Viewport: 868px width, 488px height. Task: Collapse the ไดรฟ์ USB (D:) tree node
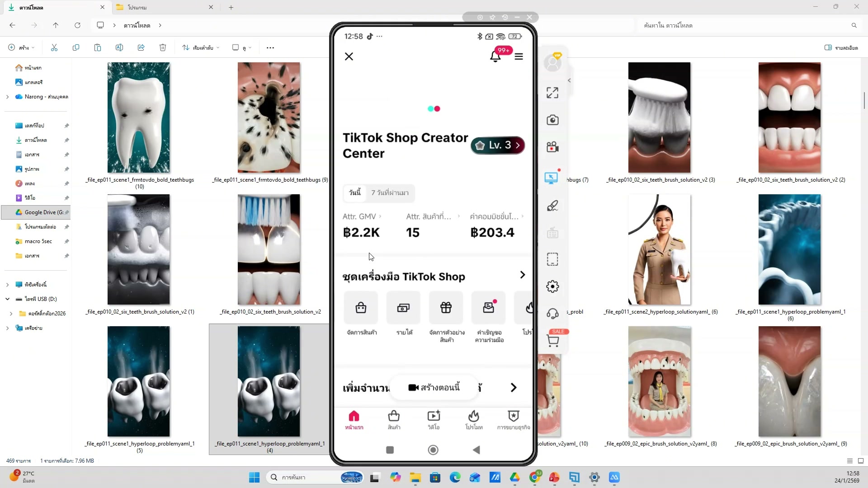point(7,299)
